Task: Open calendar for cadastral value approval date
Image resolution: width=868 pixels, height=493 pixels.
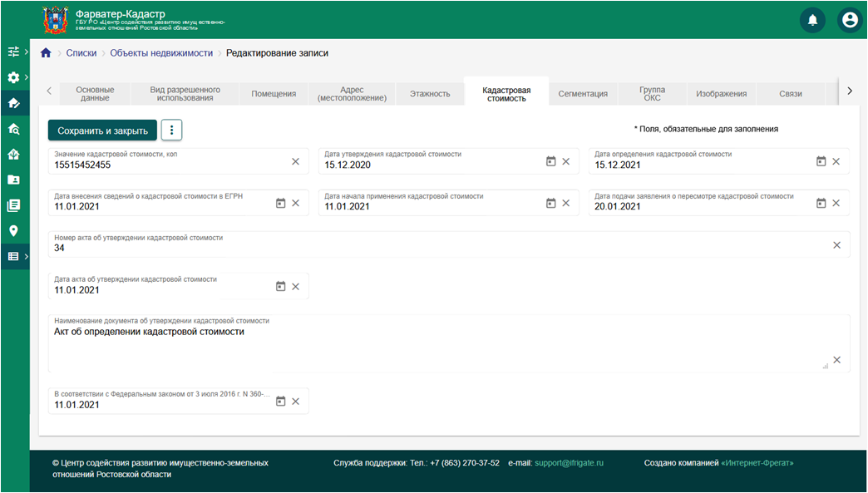Action: pos(550,161)
